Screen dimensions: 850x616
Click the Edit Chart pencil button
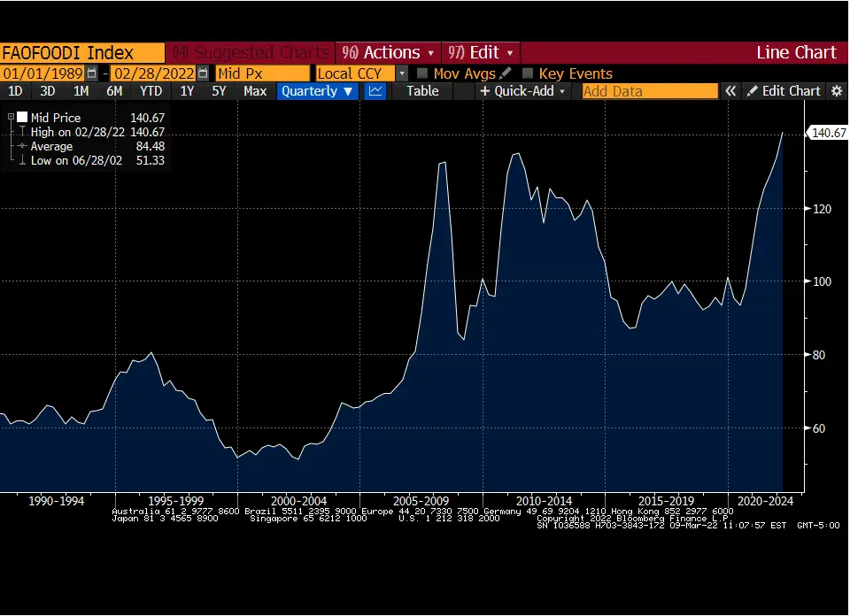click(783, 91)
